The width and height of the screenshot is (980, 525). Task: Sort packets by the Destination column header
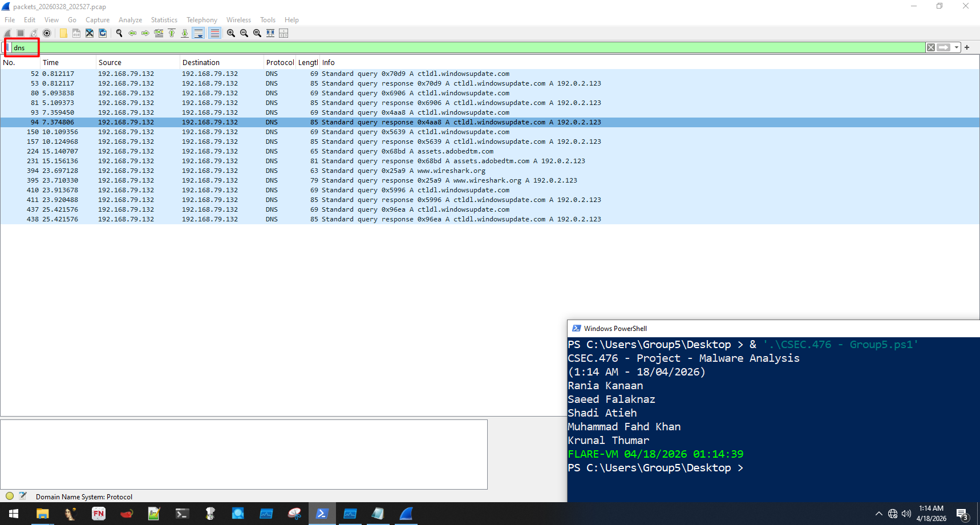(x=222, y=63)
